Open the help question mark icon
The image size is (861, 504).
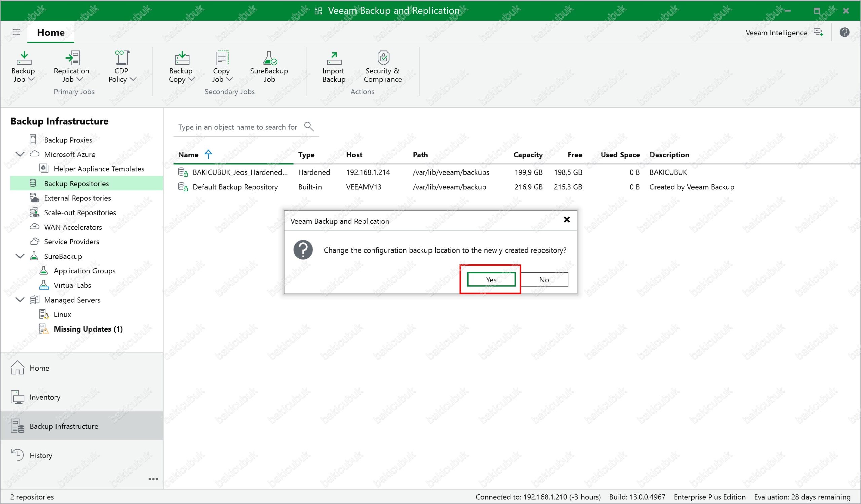coord(844,32)
